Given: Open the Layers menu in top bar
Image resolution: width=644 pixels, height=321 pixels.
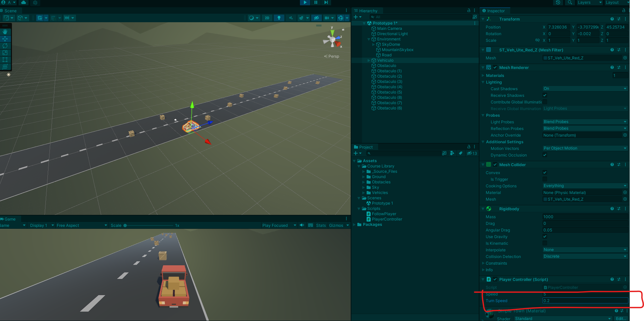Looking at the screenshot, I should (x=589, y=2).
